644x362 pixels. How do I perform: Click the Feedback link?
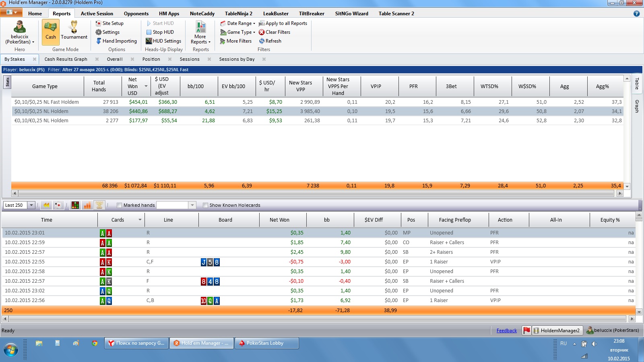click(x=507, y=331)
